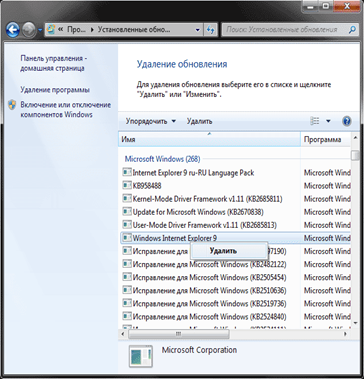Click the shield icon beside Windows components link
364x379 pixels.
(x=12, y=105)
